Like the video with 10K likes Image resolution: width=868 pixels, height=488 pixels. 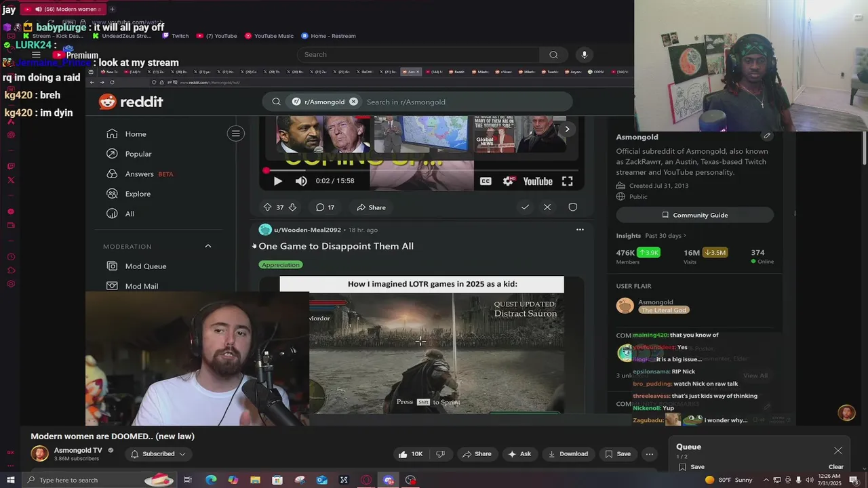point(411,454)
